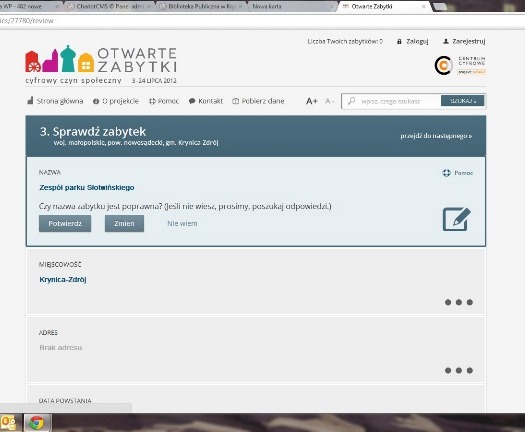
Task: Open the Centrum Cyfrowe logo link
Action: click(x=460, y=65)
